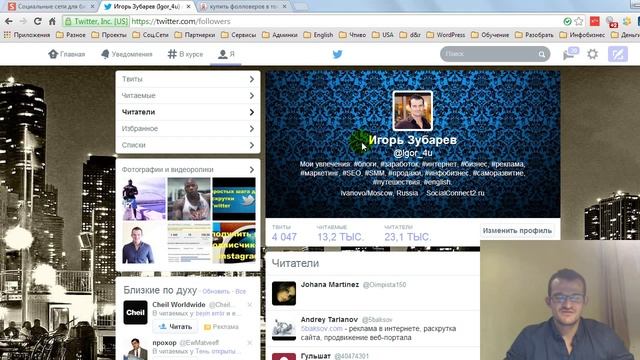Compose a new tweet with the quill button
The height and width of the screenshot is (360, 640).
pos(618,54)
